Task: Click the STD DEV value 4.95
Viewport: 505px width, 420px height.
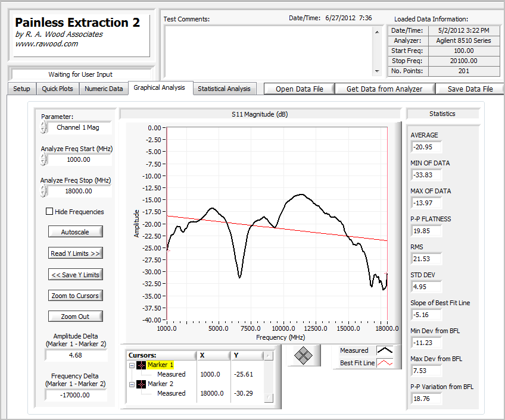Action: (x=426, y=287)
